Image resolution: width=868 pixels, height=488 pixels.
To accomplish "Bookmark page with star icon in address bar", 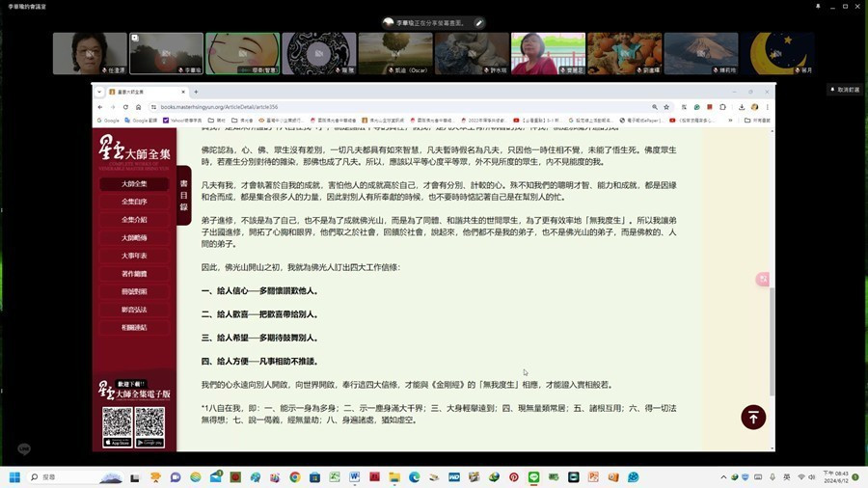I will pyautogui.click(x=666, y=107).
